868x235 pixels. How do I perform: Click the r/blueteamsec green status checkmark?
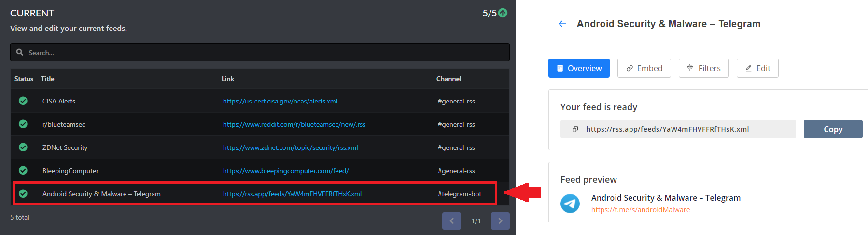coord(23,124)
